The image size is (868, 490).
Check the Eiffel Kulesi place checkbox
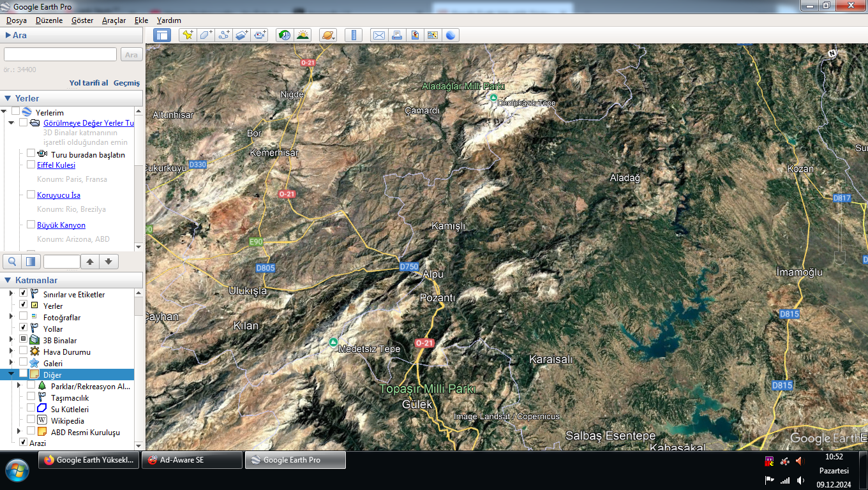coord(31,165)
